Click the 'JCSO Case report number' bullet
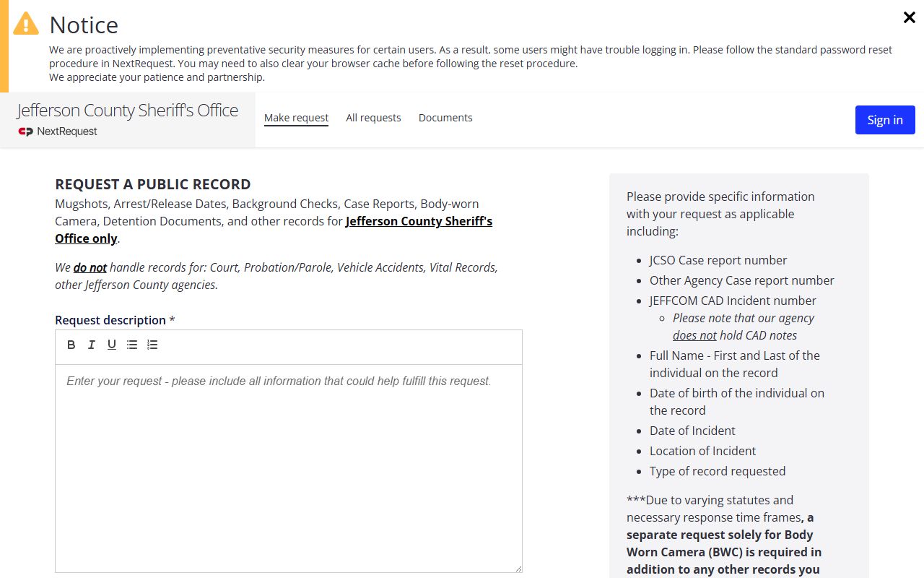The height and width of the screenshot is (578, 924). pyautogui.click(x=718, y=260)
